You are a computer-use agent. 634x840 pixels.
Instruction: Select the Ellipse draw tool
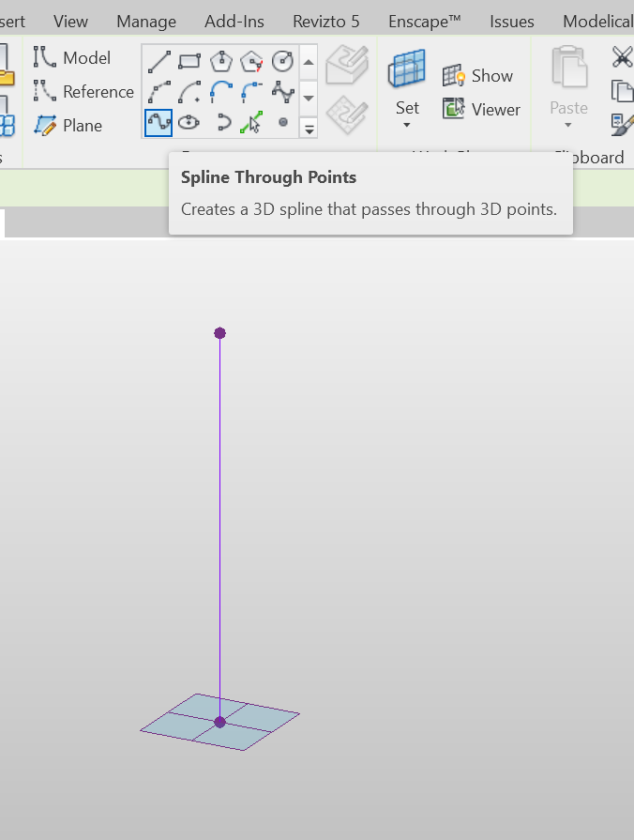tap(189, 123)
